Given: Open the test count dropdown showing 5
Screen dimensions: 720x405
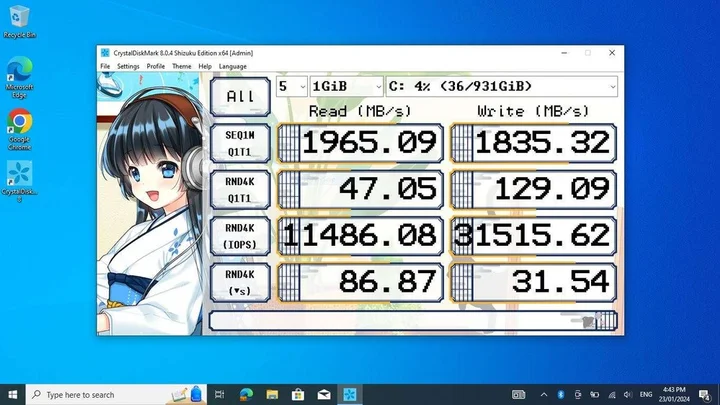Looking at the screenshot, I should pos(292,86).
